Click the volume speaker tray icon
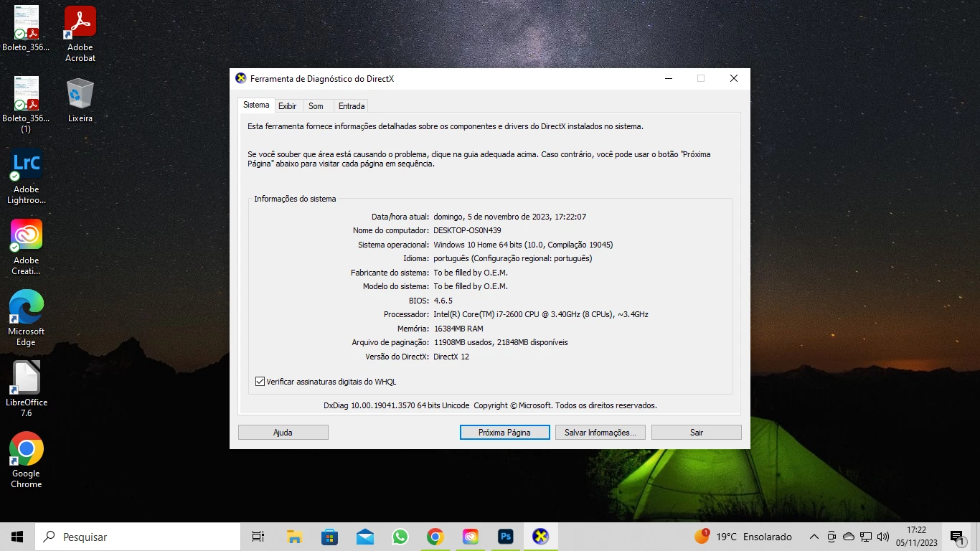Screen dimensions: 980x551 click(883, 537)
